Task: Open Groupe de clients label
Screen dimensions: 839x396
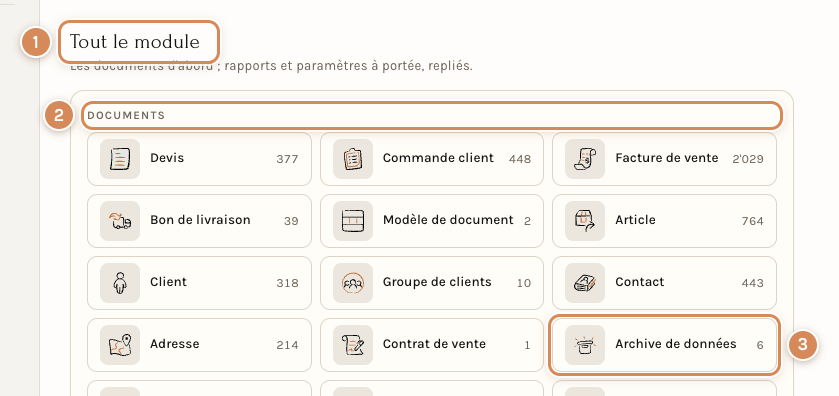Action: point(437,282)
